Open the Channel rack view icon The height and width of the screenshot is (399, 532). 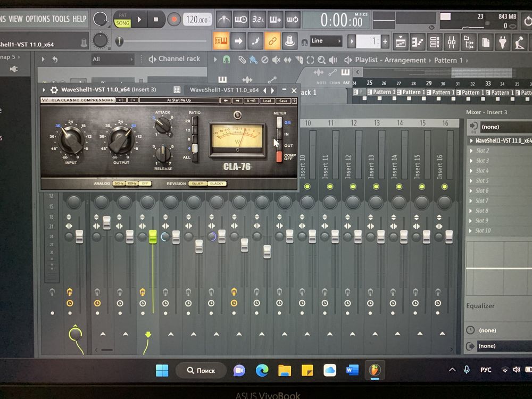coord(435,42)
